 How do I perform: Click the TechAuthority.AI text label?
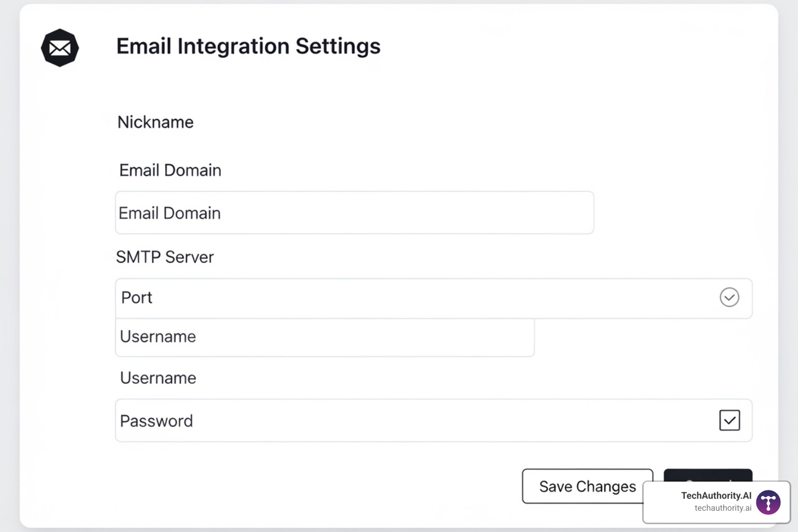715,496
